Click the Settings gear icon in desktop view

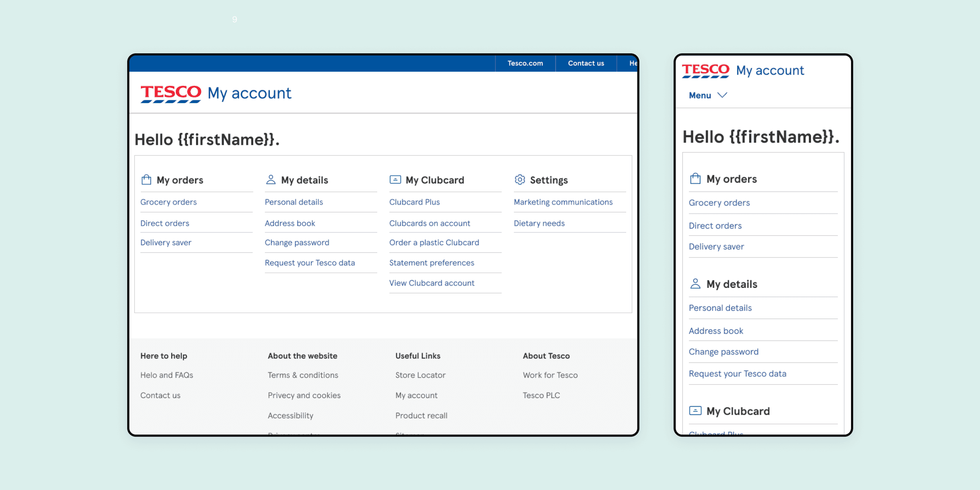point(520,179)
